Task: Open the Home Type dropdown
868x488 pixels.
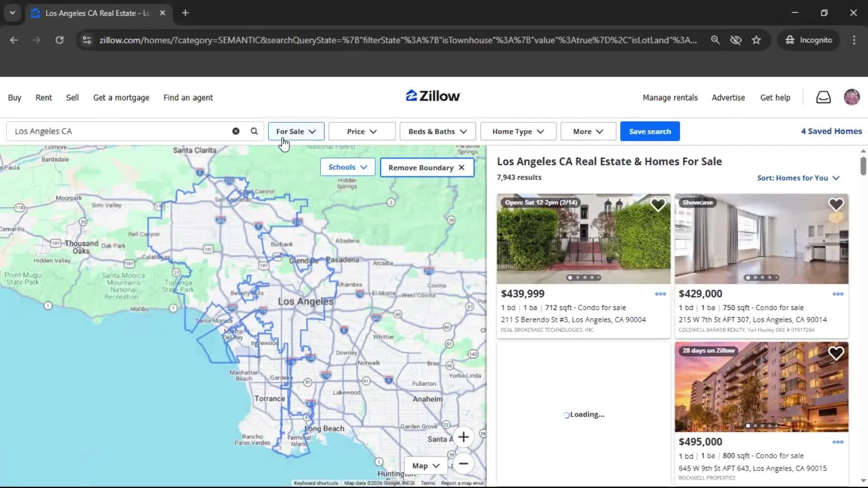Action: 518,131
